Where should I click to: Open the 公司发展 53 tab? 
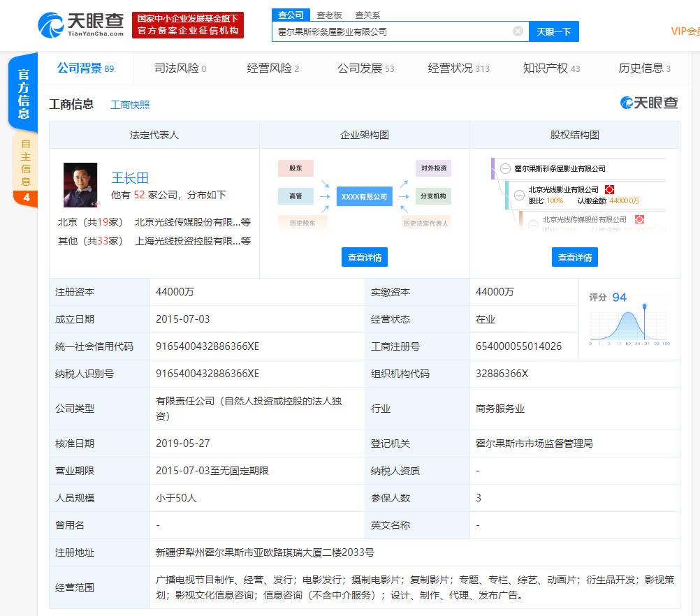point(365,68)
